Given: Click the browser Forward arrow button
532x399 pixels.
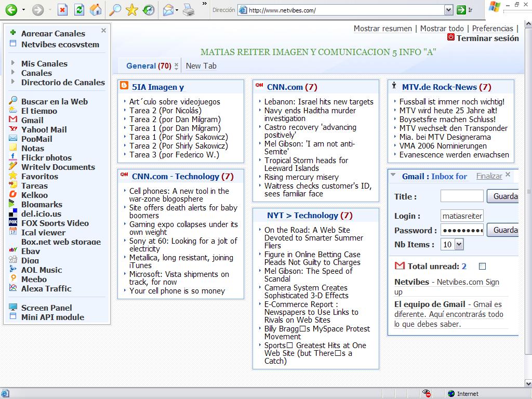Looking at the screenshot, I should click(x=37, y=10).
